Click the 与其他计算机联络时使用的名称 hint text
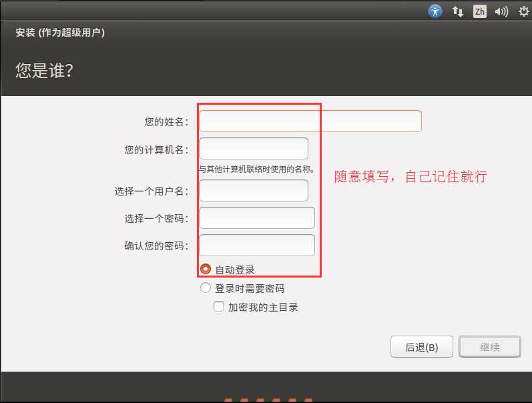532x403 pixels. click(x=257, y=169)
